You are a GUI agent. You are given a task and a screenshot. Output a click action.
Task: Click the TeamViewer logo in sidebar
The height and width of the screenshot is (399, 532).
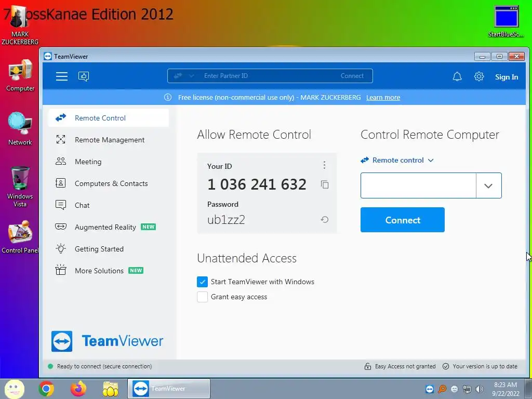point(107,341)
